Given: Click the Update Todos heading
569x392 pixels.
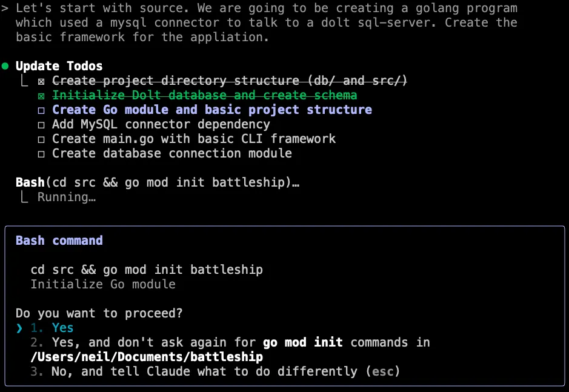Looking at the screenshot, I should tap(59, 66).
